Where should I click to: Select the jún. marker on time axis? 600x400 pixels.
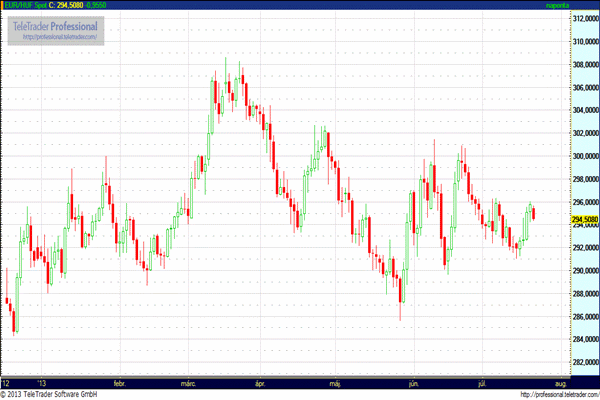click(413, 382)
